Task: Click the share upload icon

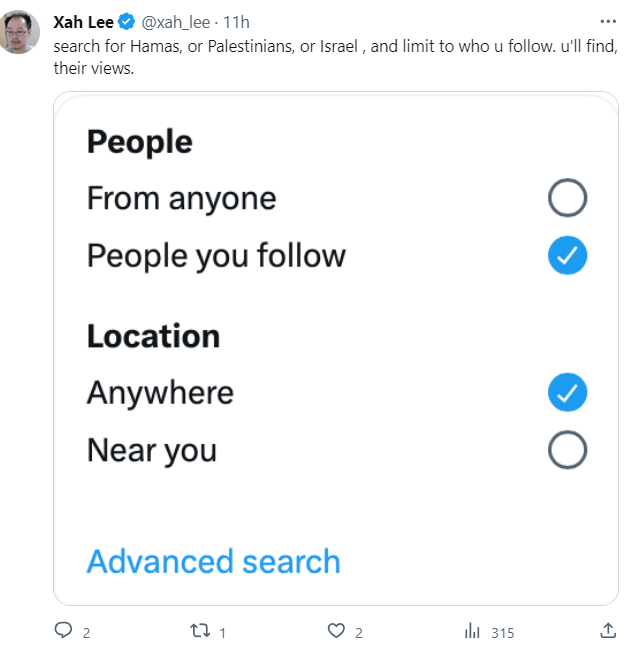Action: [608, 632]
